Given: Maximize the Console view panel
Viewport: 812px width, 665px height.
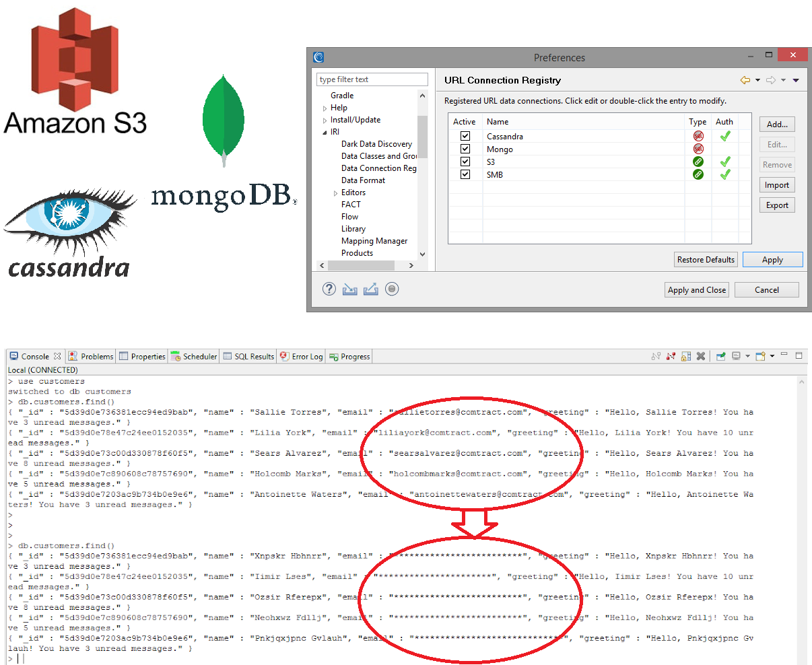Looking at the screenshot, I should coord(799,355).
